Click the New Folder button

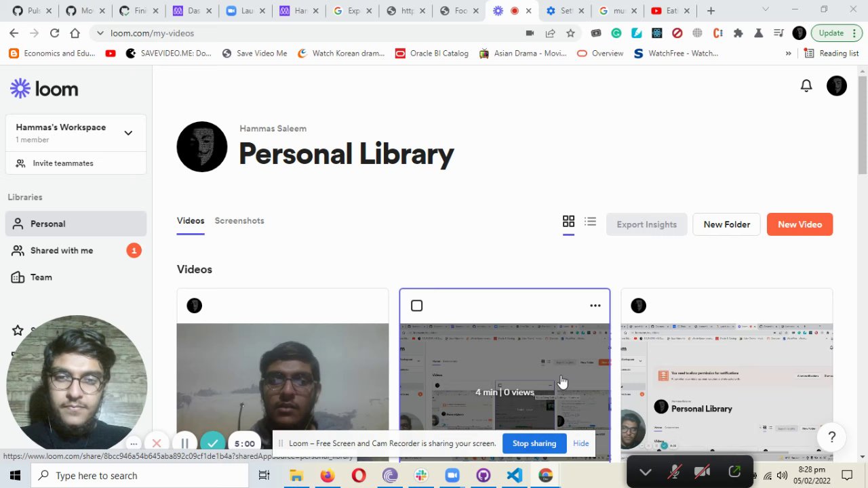pyautogui.click(x=726, y=224)
